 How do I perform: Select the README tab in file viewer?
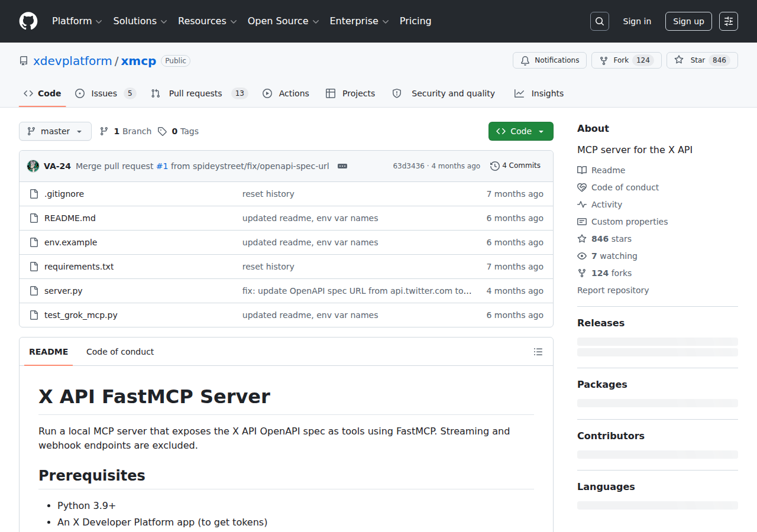[x=48, y=352]
